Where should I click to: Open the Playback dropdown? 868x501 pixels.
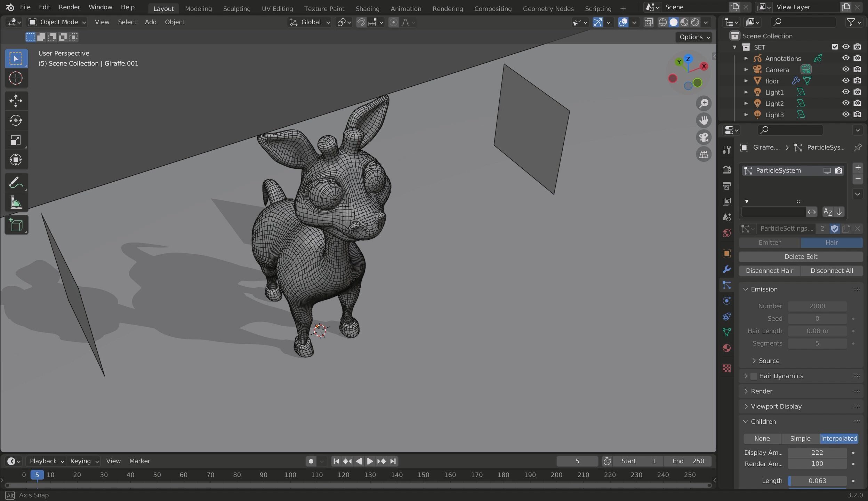coord(47,461)
